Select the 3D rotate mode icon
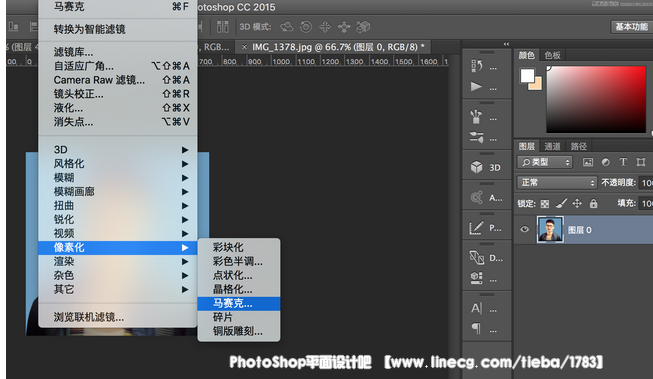This screenshot has width=653, height=379. pos(287,27)
